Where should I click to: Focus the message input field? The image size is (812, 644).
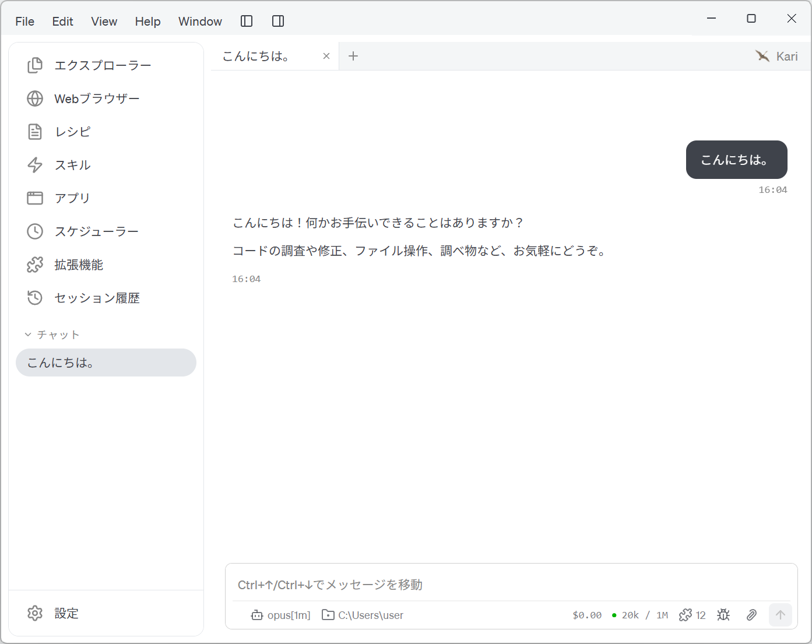(511, 585)
